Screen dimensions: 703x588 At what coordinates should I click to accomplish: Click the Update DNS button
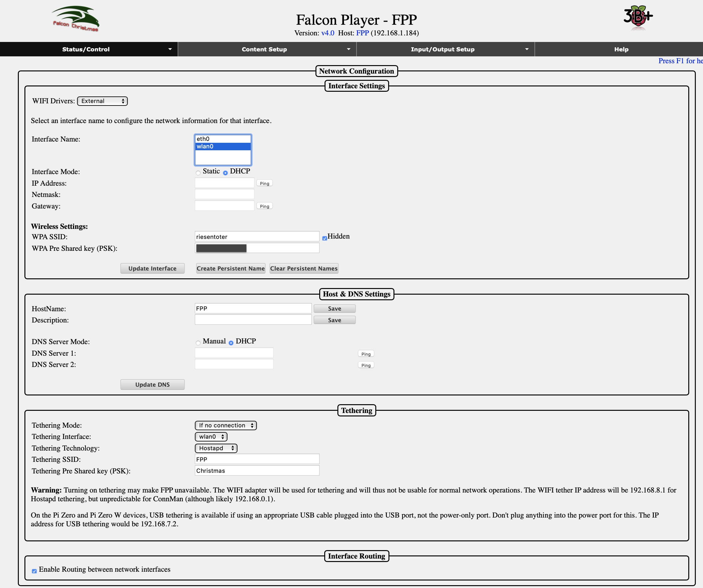pyautogui.click(x=152, y=384)
